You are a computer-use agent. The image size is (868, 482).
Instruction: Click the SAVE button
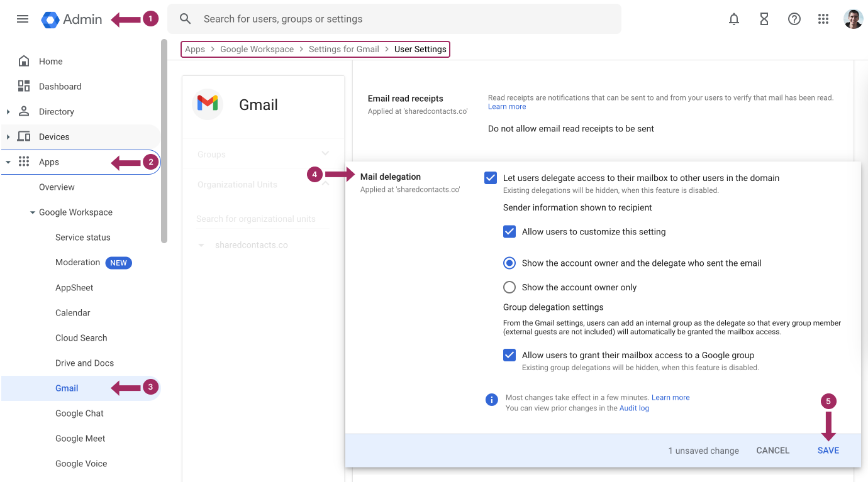point(828,451)
